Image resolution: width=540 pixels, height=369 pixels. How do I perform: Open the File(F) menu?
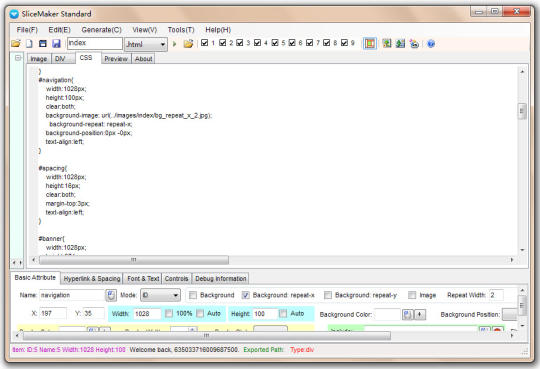(27, 30)
